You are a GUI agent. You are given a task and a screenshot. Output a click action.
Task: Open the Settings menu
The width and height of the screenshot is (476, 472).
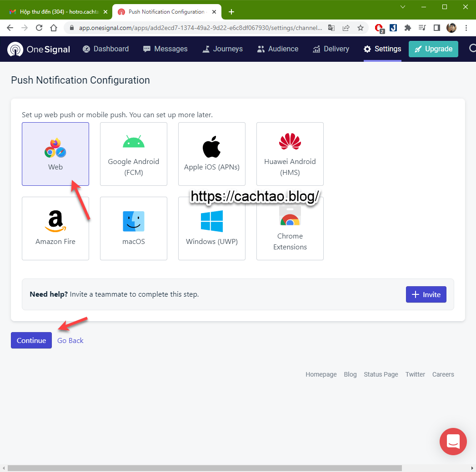382,49
